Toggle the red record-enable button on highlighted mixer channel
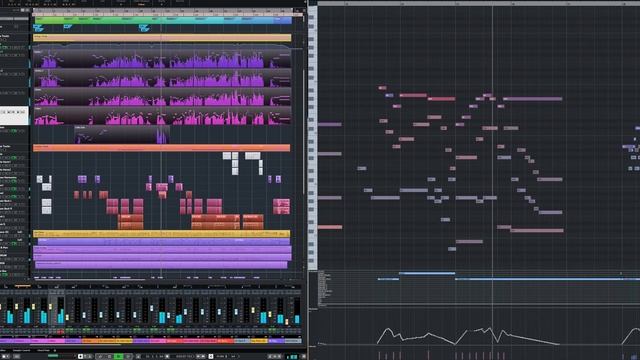The image size is (640, 360). pos(60,331)
